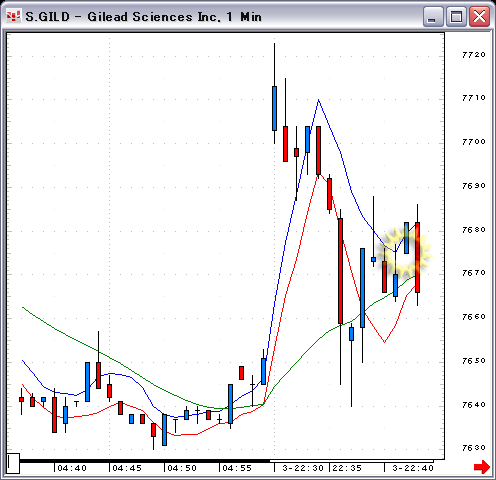Click the yellow starburst signal marker
Screen dimensions: 496x480
405,252
